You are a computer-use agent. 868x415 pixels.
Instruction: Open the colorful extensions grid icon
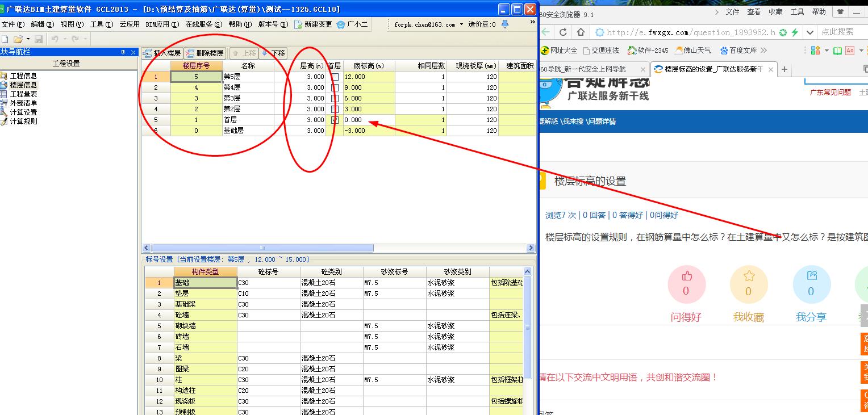815,51
